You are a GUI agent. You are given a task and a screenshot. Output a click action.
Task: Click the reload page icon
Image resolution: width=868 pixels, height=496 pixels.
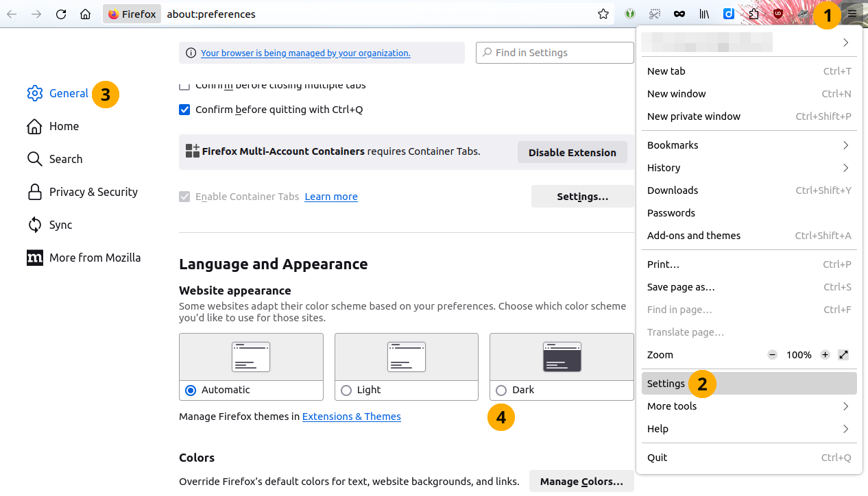click(61, 14)
